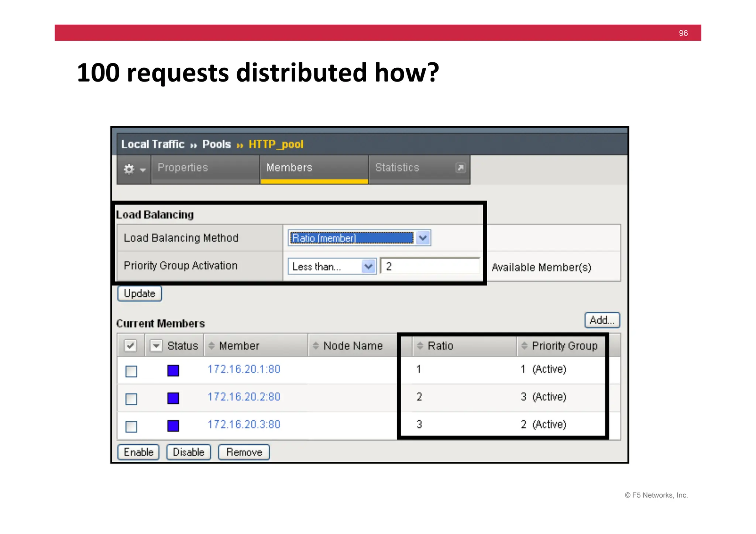Check the box for member 172.16.20.3:80
The width and height of the screenshot is (756, 534).
click(x=131, y=427)
